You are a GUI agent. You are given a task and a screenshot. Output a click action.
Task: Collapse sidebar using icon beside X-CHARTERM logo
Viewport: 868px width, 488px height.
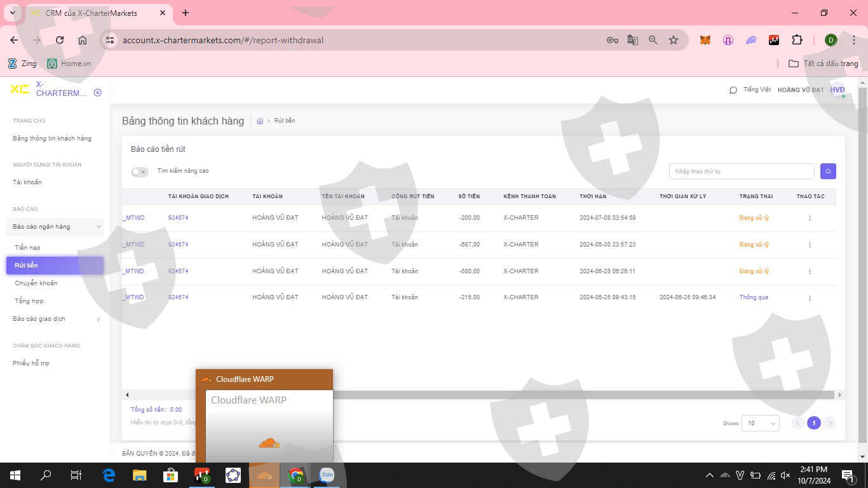[x=97, y=93]
